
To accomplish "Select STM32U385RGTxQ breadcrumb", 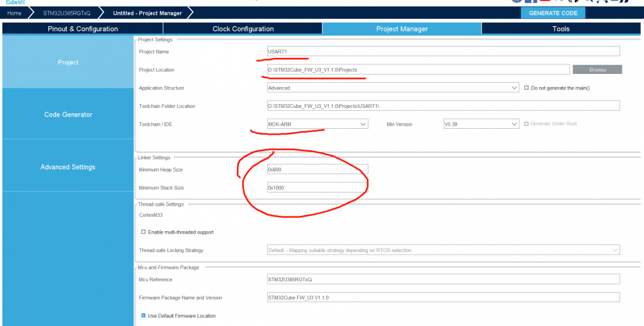I will pyautogui.click(x=67, y=13).
